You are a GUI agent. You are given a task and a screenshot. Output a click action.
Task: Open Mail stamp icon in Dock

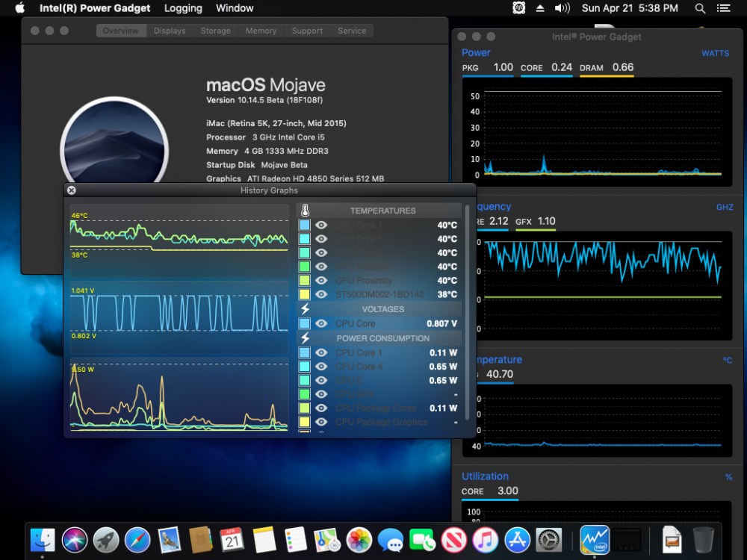[x=169, y=540]
